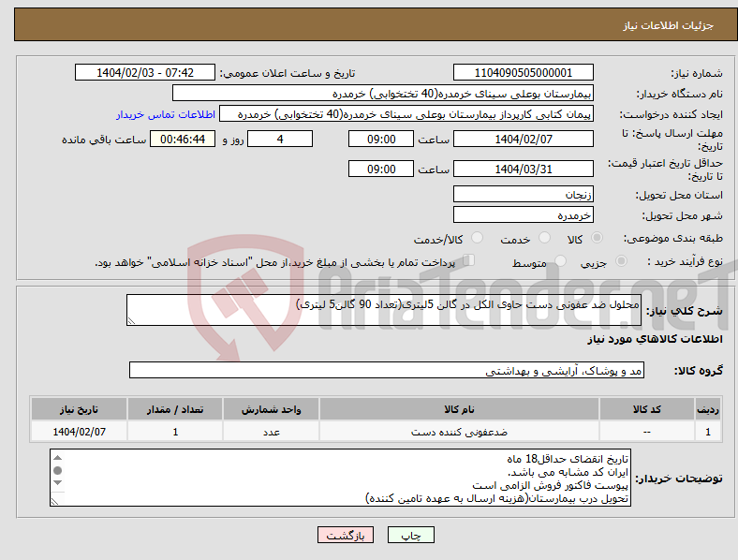Click the request creator name field

pos(406,114)
